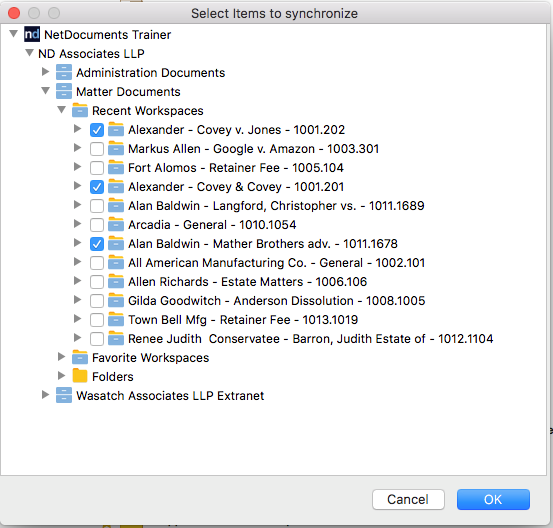Screen dimensions: 553x528
Task: Select 'Arcadia - General - 1010.1054' text
Action: 212,224
